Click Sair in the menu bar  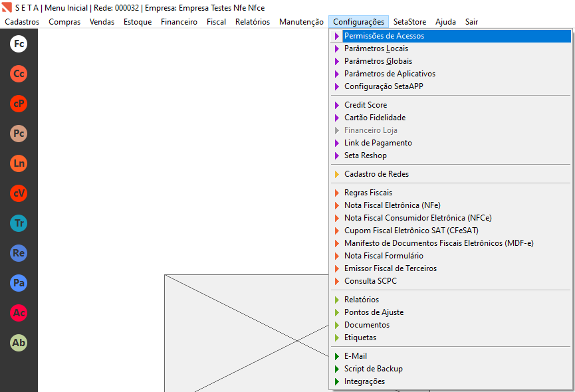click(x=471, y=22)
